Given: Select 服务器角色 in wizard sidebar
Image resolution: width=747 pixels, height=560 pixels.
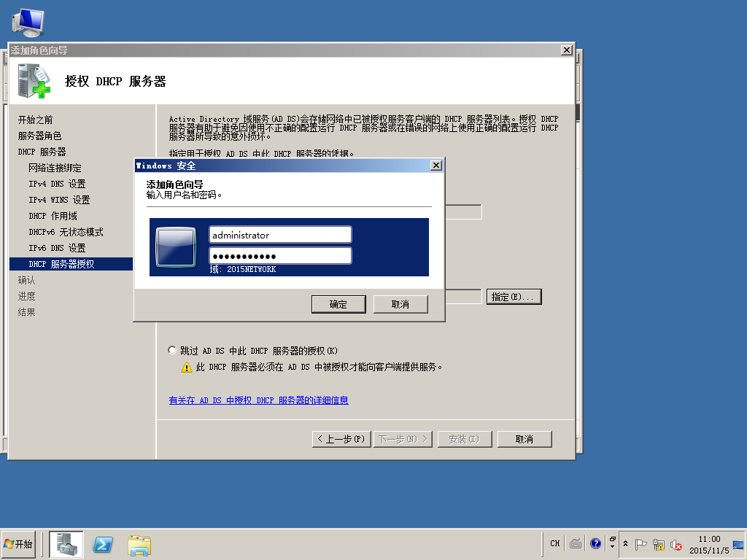Looking at the screenshot, I should point(39,136).
